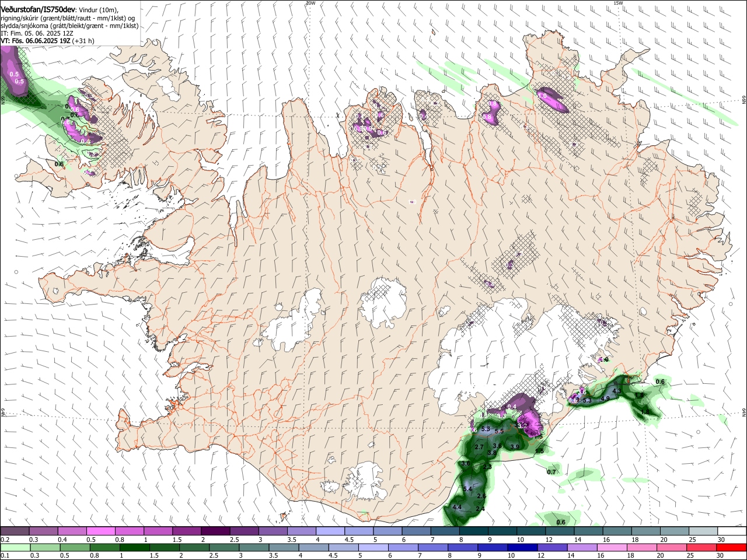This screenshot has width=747, height=560.
Task: Pick the snow-scale swatch between 8 and 9
Action: 474,531
